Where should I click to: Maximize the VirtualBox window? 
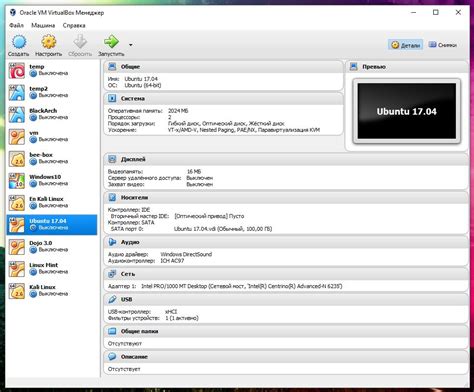click(436, 12)
